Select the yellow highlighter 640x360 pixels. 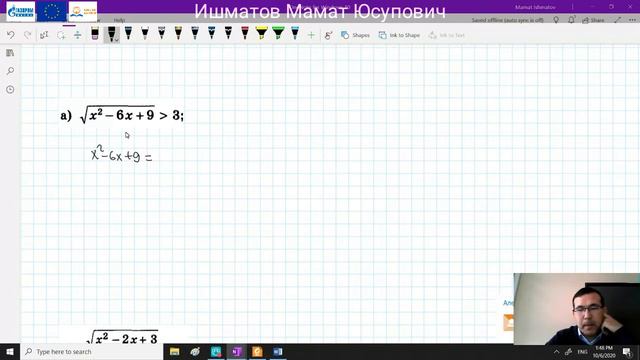click(262, 33)
